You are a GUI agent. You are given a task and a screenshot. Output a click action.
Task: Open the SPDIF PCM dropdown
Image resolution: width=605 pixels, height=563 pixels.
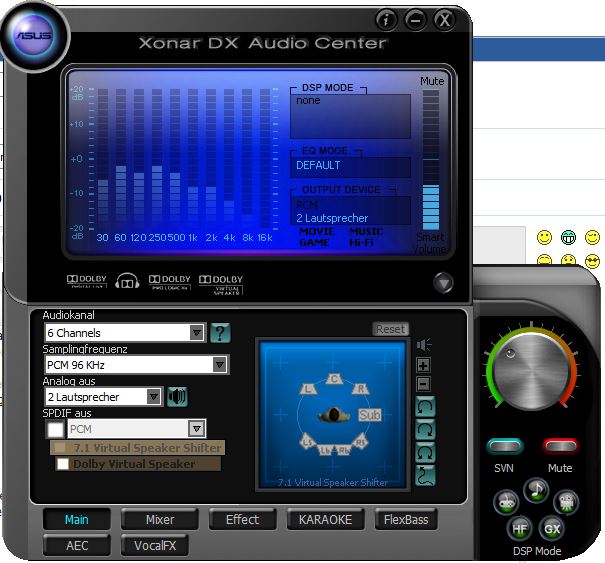click(x=137, y=429)
